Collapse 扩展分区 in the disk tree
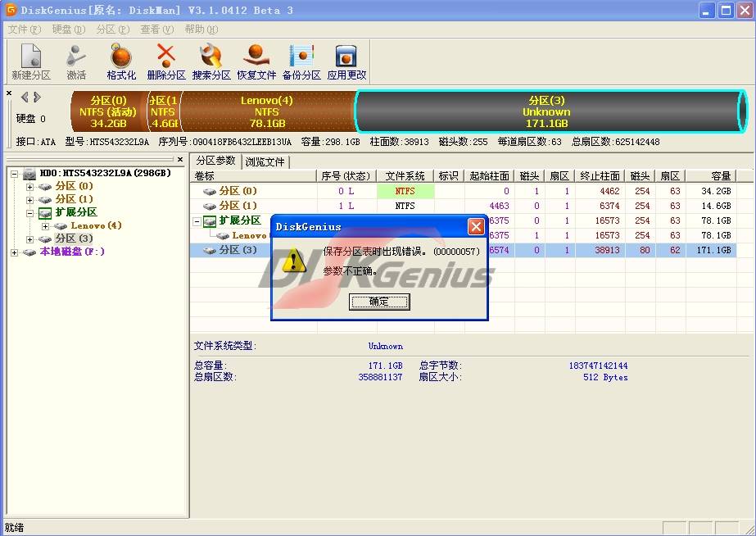The height and width of the screenshot is (536, 756). (29, 213)
